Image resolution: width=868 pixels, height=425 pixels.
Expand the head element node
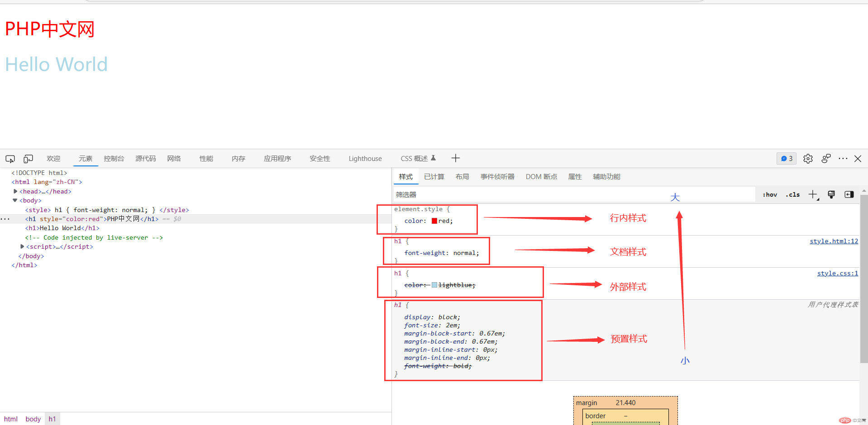[x=15, y=191]
